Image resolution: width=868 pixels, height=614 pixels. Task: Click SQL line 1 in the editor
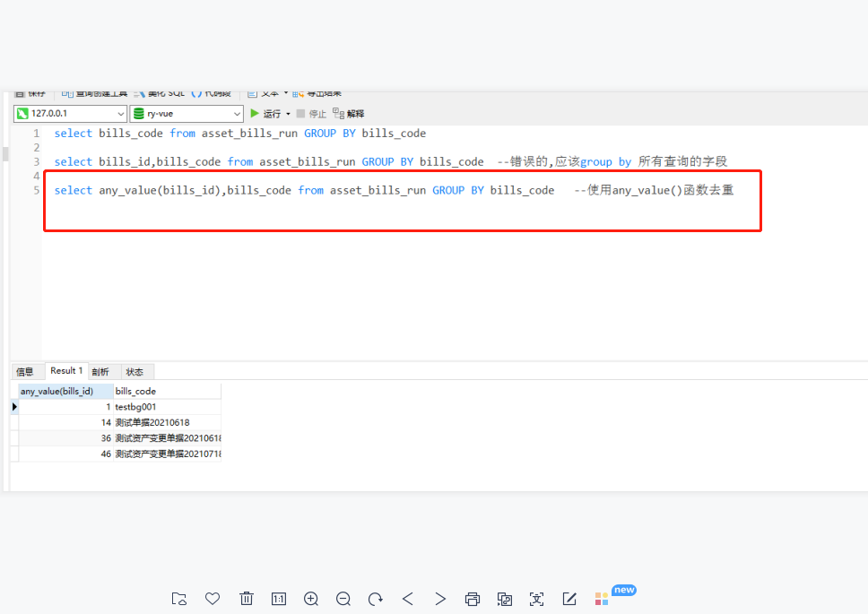coord(239,134)
